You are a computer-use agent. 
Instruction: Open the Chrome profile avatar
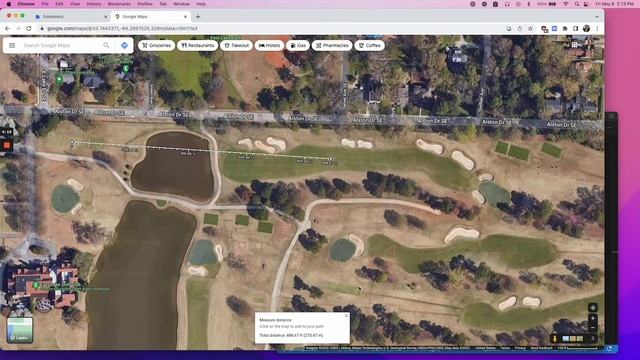coord(587,29)
